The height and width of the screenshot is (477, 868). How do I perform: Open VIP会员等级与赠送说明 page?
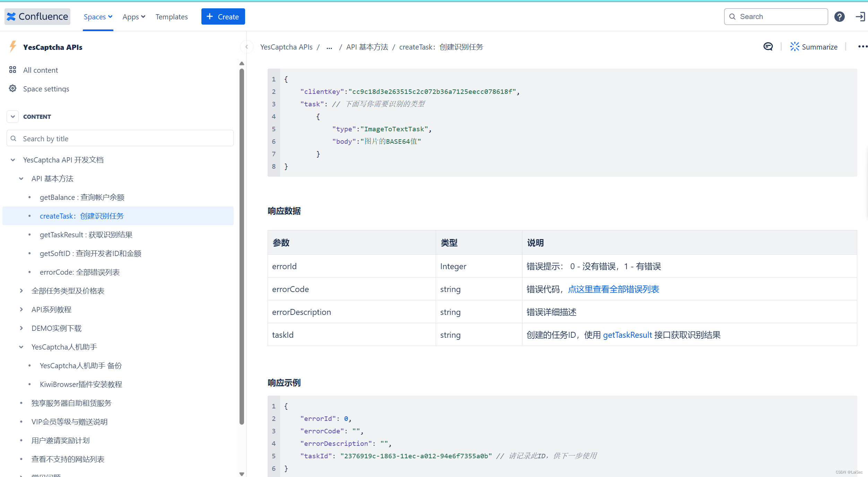[x=69, y=422]
